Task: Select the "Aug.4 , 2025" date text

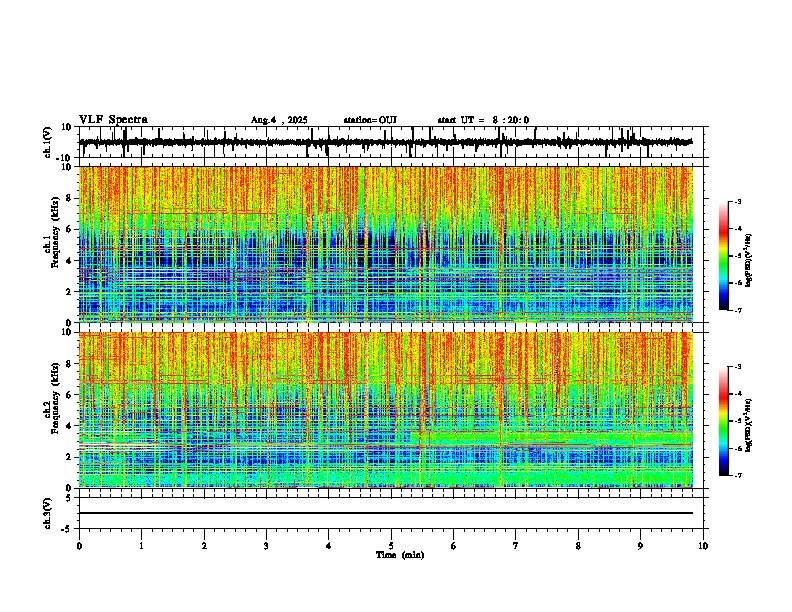Action: 279,120
